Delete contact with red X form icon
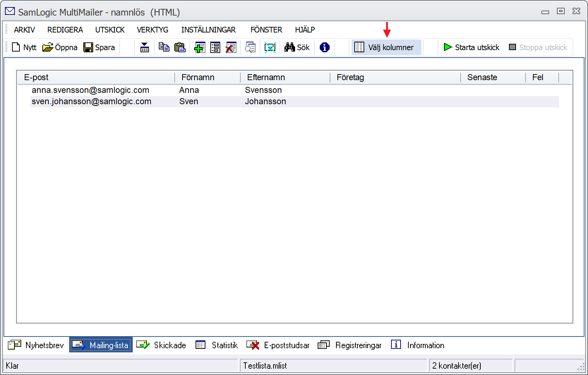This screenshot has width=588, height=375. (x=231, y=47)
